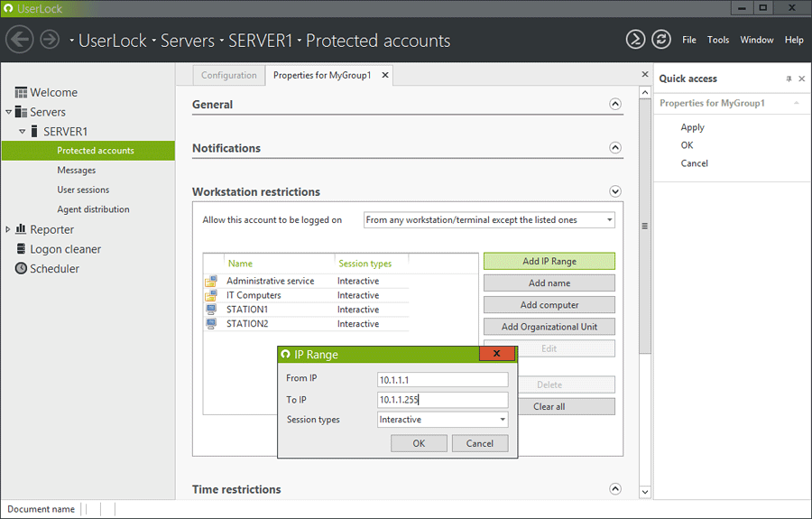Select the STATION1 computer entry
Image resolution: width=812 pixels, height=519 pixels.
pos(246,310)
